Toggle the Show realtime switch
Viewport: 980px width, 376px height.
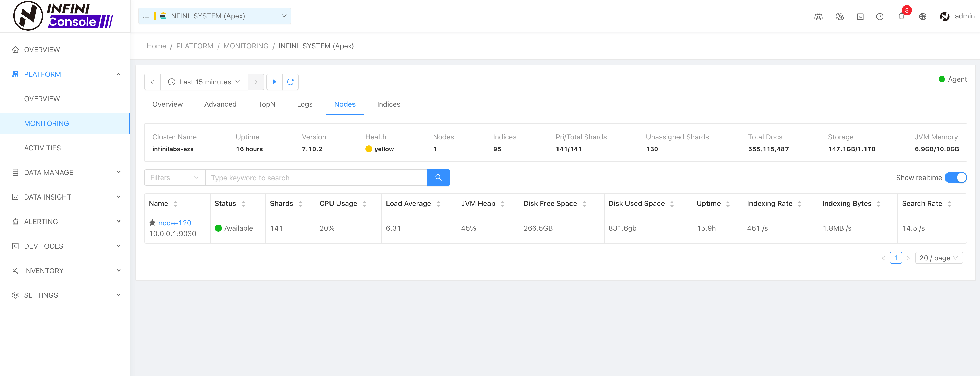coord(955,177)
